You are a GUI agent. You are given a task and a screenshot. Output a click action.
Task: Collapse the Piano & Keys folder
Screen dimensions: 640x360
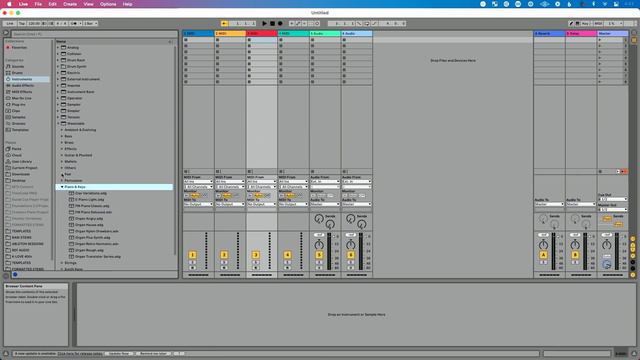tap(62, 187)
